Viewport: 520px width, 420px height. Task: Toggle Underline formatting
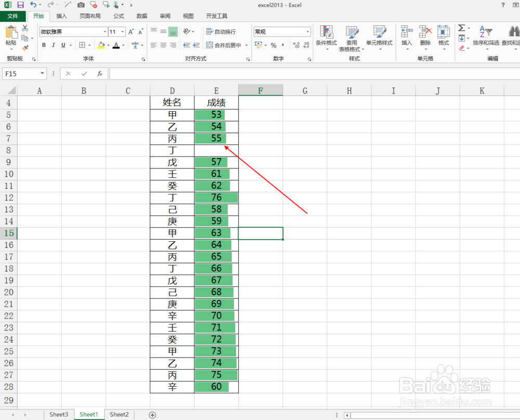tap(63, 45)
